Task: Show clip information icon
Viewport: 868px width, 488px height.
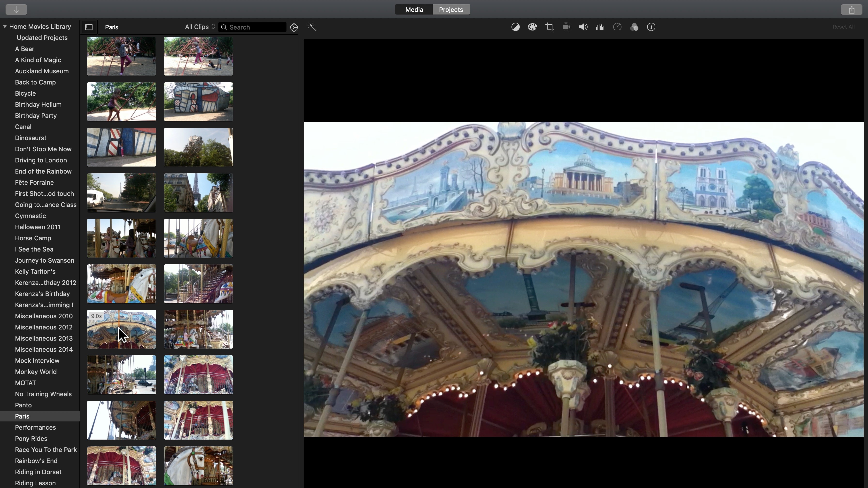Action: pos(651,27)
